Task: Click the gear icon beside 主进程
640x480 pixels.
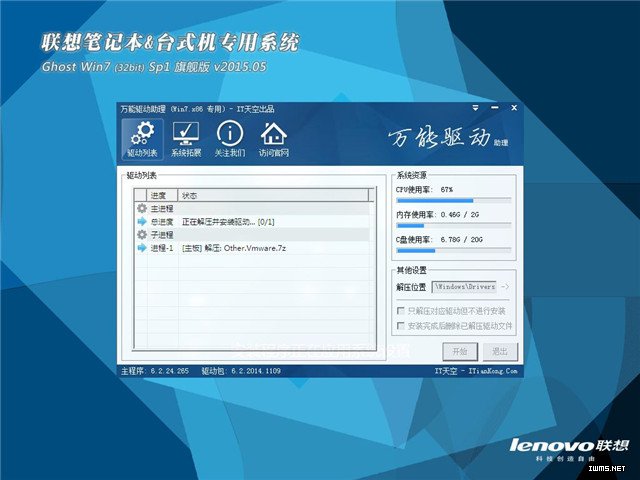Action: pos(141,208)
